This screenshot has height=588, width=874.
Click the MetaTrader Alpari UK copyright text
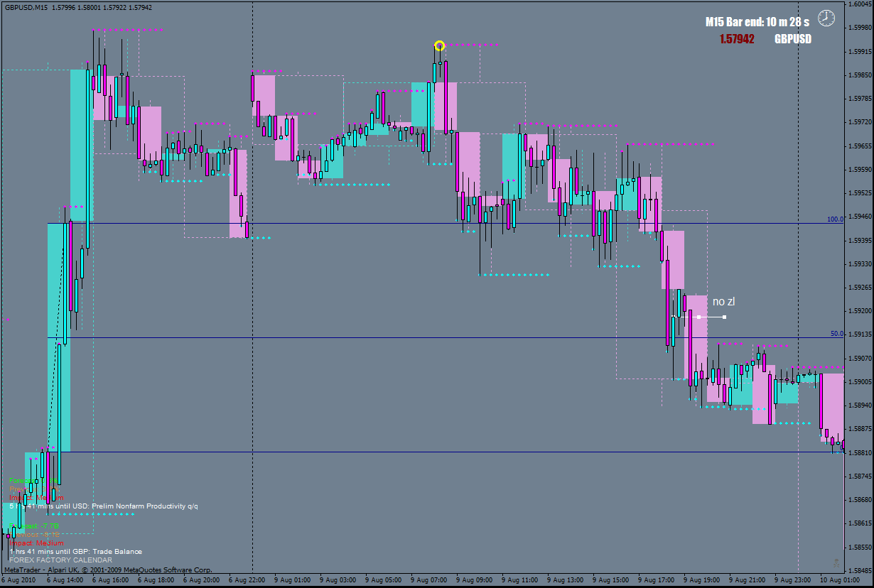coord(108,570)
